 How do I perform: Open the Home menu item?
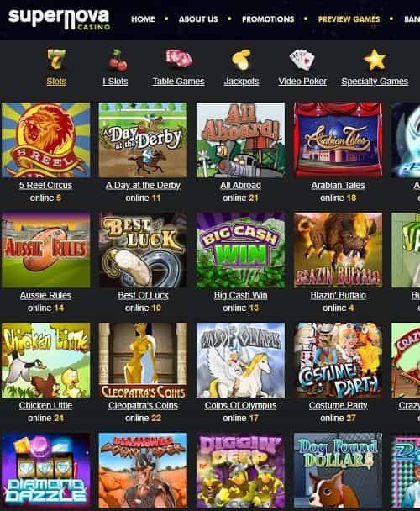click(x=143, y=19)
